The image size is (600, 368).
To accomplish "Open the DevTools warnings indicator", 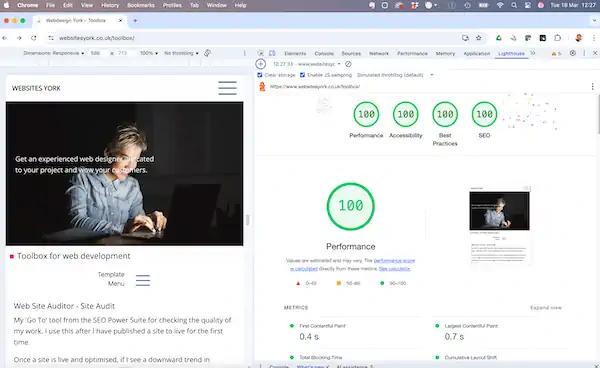I will point(556,54).
